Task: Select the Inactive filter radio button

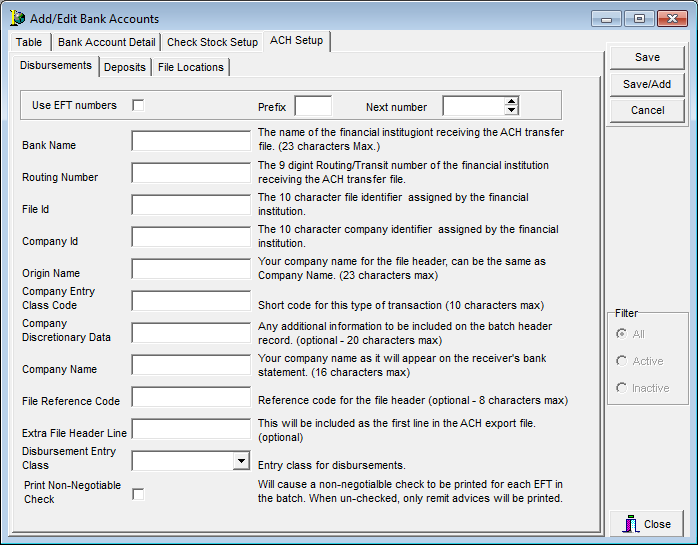Action: (x=622, y=388)
